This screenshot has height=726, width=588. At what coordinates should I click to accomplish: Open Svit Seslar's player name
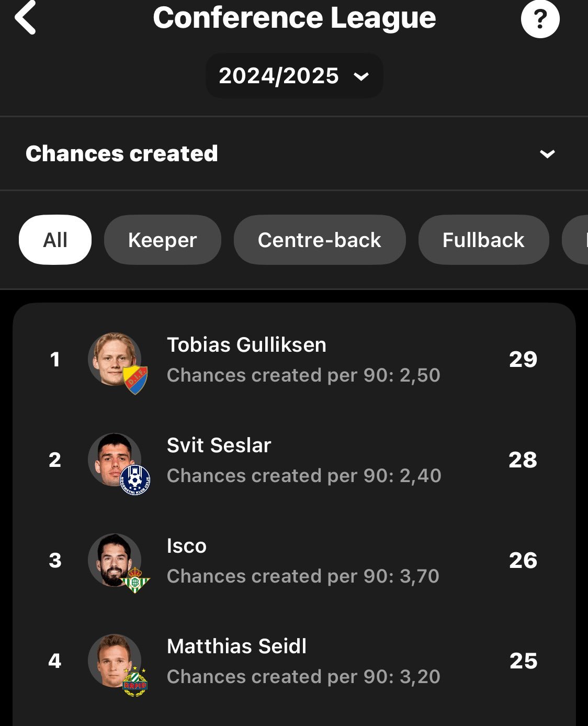tap(219, 445)
